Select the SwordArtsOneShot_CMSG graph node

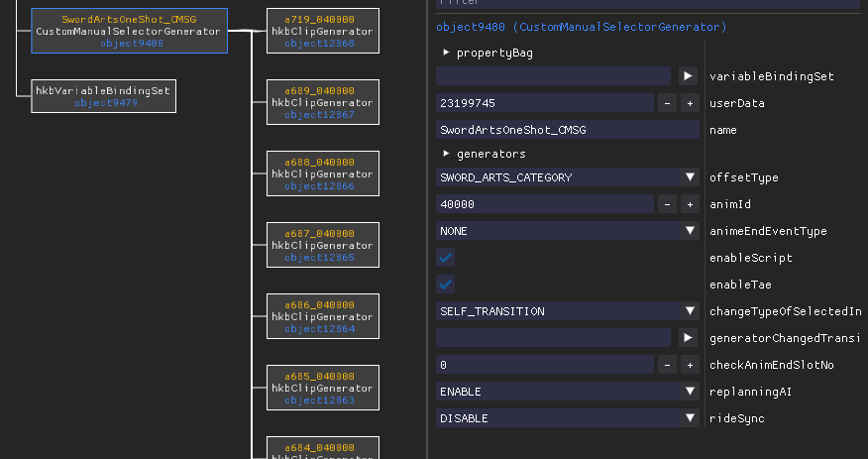tap(129, 31)
